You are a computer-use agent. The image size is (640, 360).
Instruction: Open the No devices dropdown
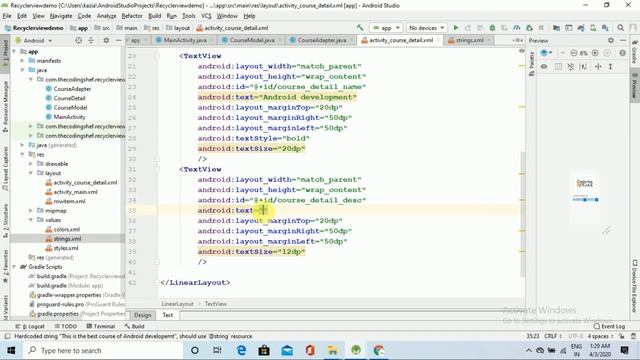click(426, 28)
